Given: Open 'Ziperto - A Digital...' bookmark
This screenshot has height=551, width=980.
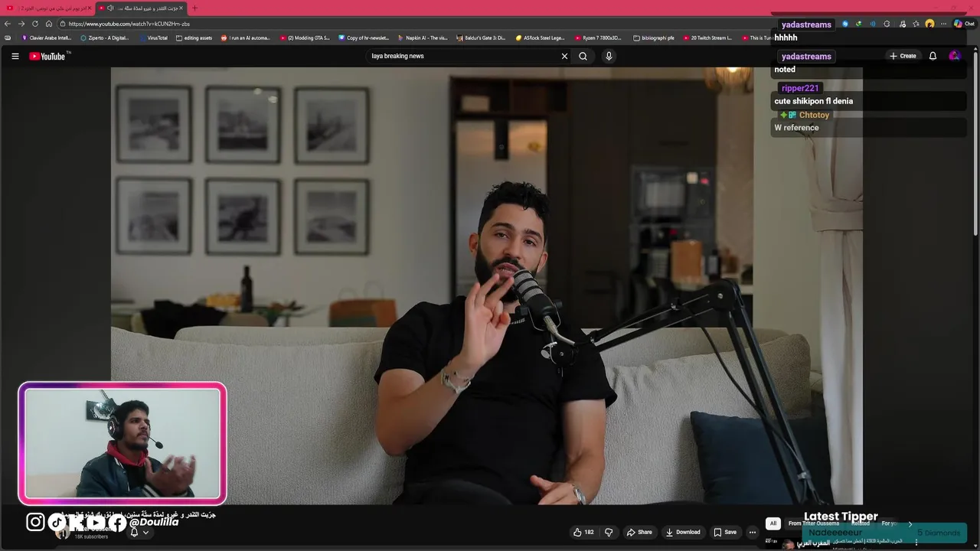Looking at the screenshot, I should pos(105,37).
